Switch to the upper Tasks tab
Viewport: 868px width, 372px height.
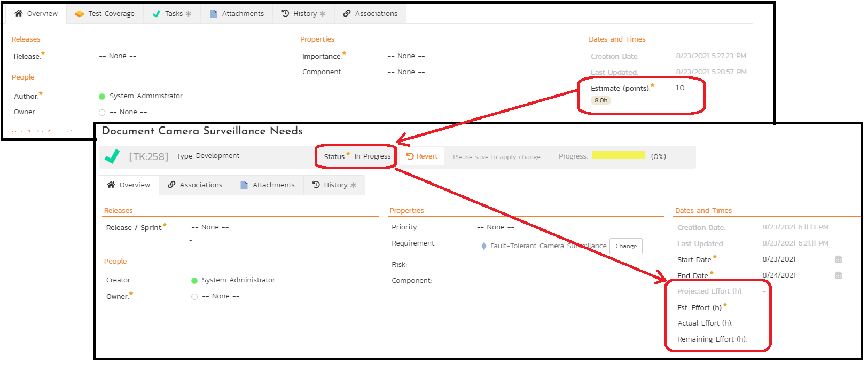pos(172,14)
